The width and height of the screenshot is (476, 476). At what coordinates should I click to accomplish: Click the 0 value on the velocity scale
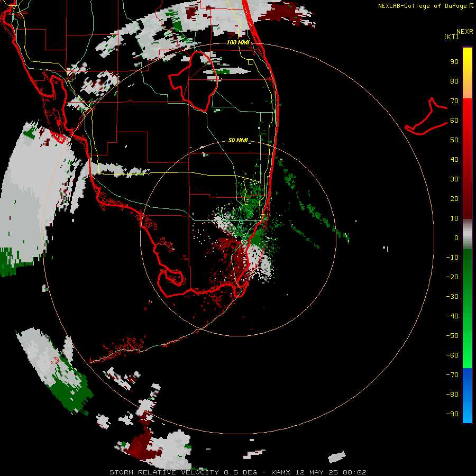coord(456,238)
